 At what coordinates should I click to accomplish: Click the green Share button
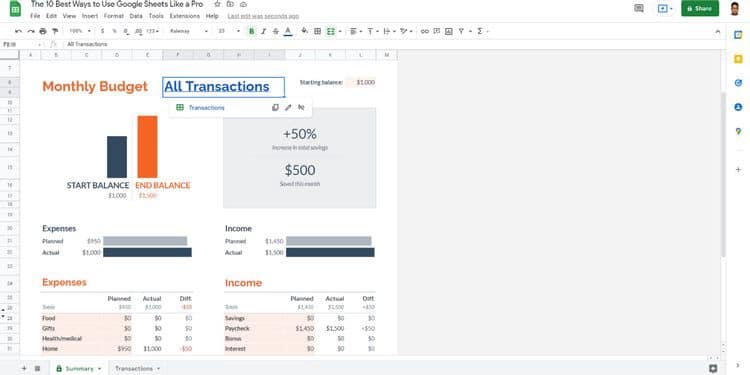click(700, 8)
